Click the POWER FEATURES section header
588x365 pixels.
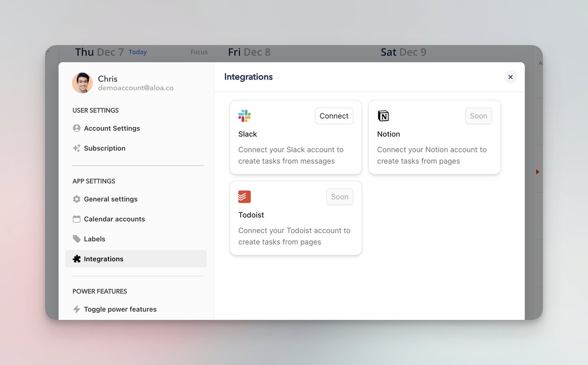click(99, 291)
